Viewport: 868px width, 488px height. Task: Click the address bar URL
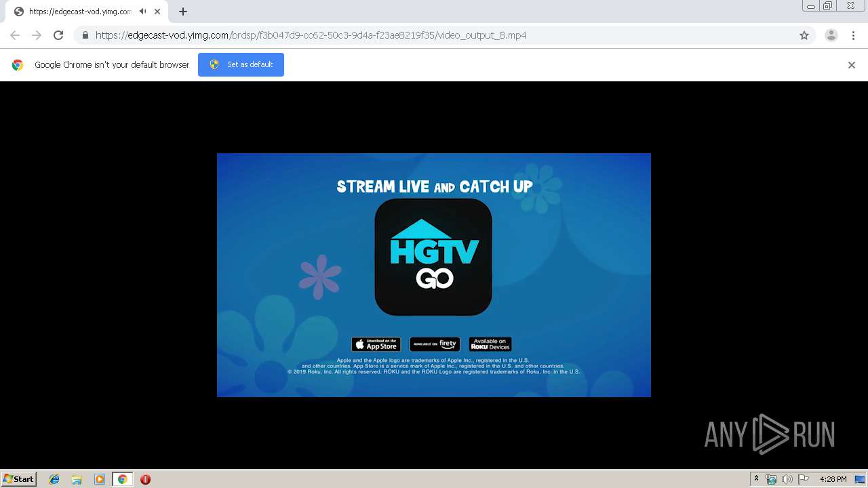point(311,35)
